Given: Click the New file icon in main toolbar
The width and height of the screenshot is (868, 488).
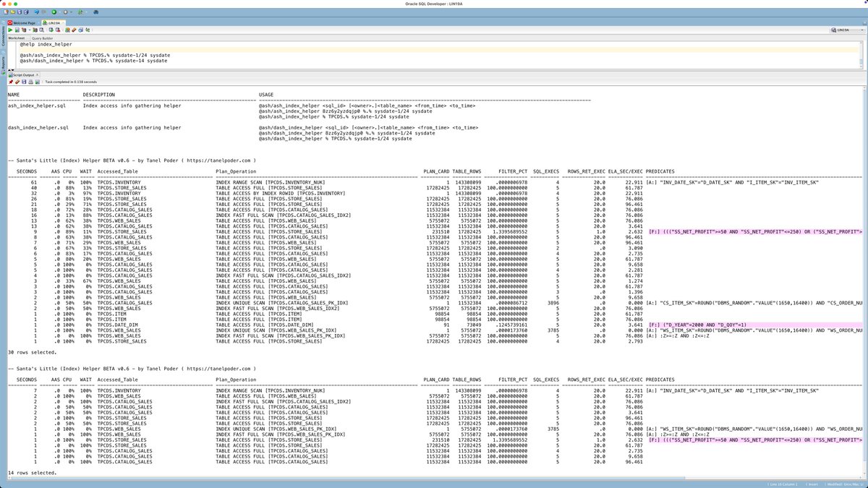Looking at the screenshot, I should (x=6, y=12).
